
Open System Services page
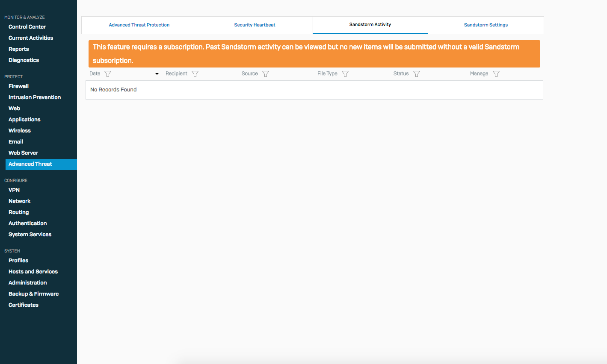point(30,235)
